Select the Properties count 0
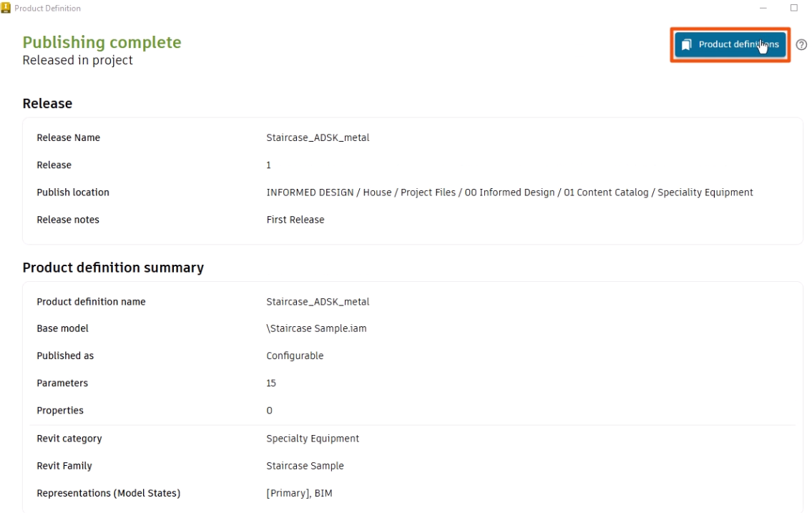This screenshot has width=812, height=513. click(x=269, y=411)
